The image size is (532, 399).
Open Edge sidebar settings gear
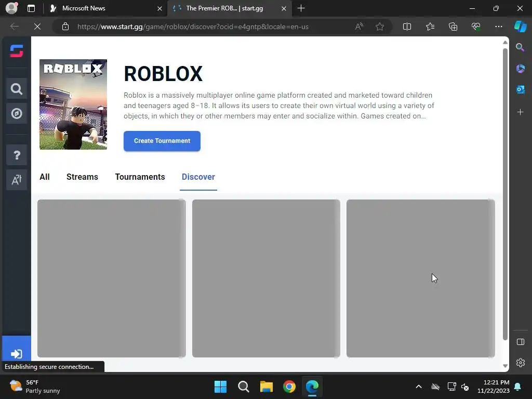(x=520, y=362)
